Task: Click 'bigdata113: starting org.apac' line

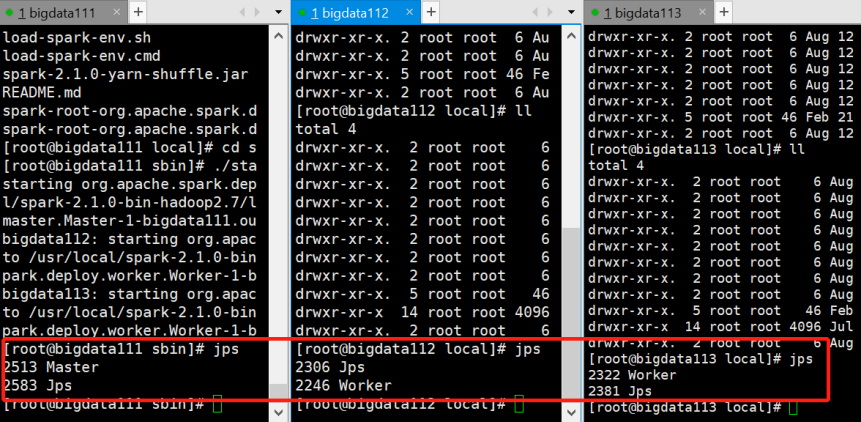Action: point(130,294)
